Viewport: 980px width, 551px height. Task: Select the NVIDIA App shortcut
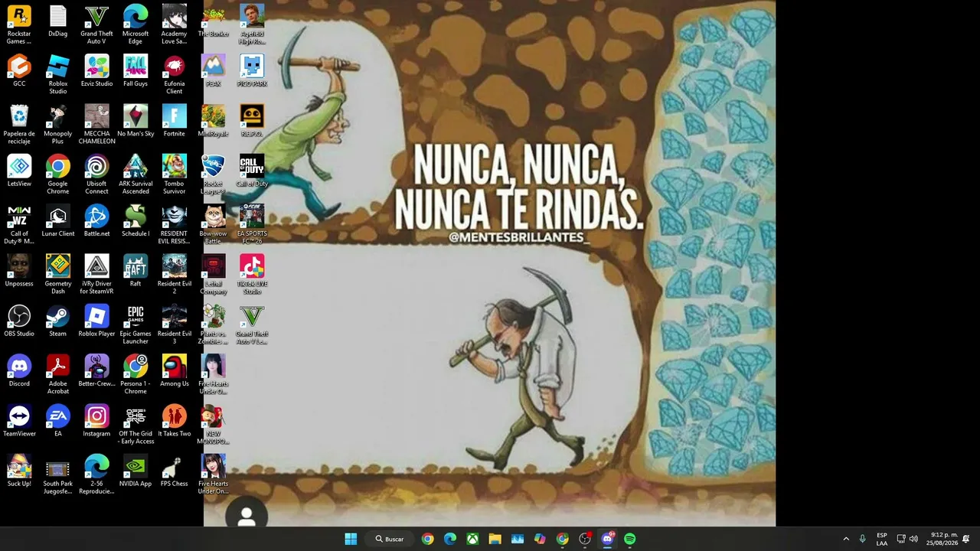tap(136, 471)
